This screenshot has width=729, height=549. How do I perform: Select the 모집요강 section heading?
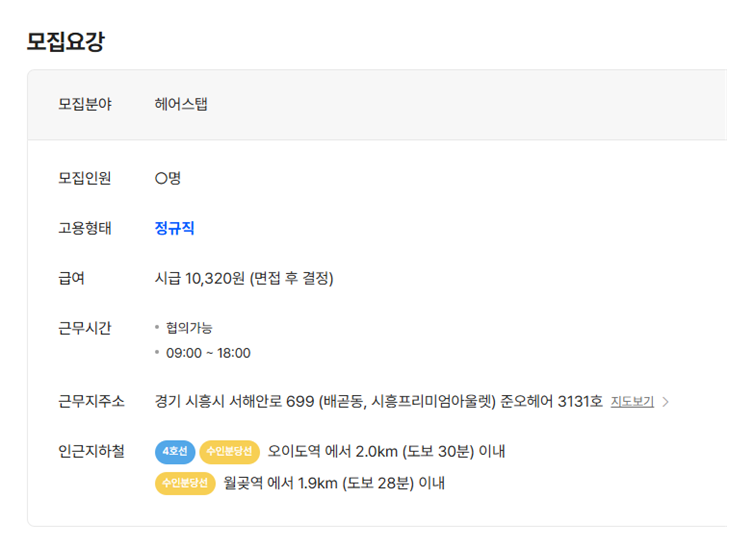[x=66, y=41]
